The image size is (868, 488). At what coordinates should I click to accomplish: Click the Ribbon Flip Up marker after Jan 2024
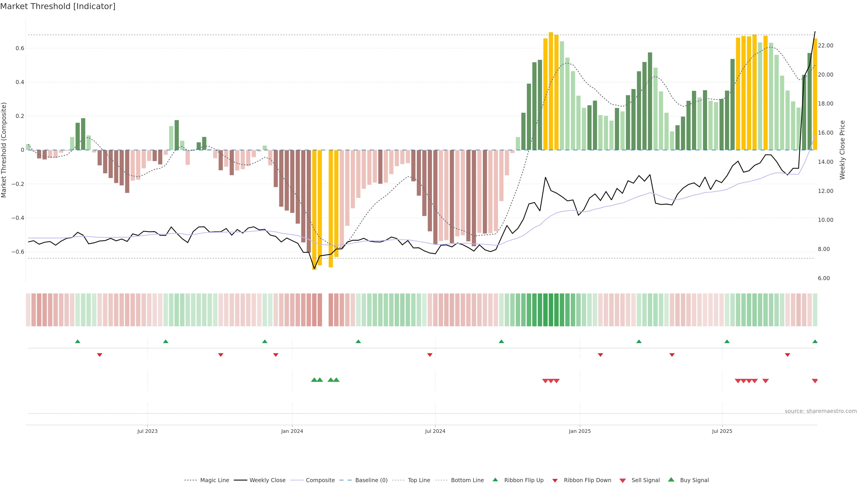tap(358, 342)
